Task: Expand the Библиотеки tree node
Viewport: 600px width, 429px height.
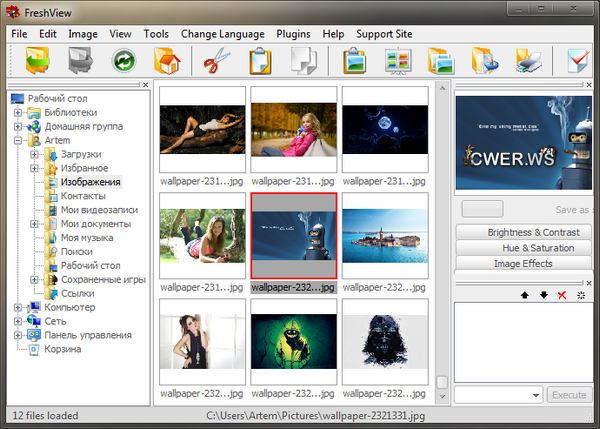Action: coord(18,113)
